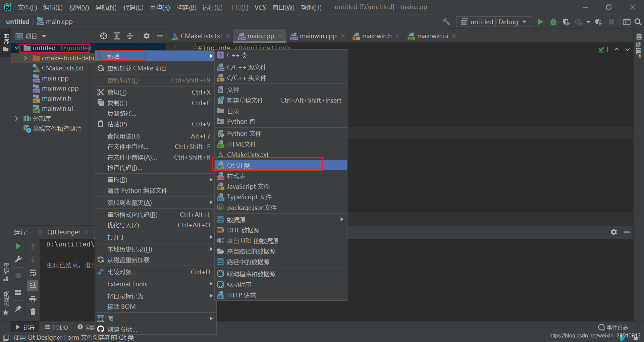Rerun QtDesinger with green arrow
Image resolution: width=644 pixels, height=342 pixels.
click(18, 246)
